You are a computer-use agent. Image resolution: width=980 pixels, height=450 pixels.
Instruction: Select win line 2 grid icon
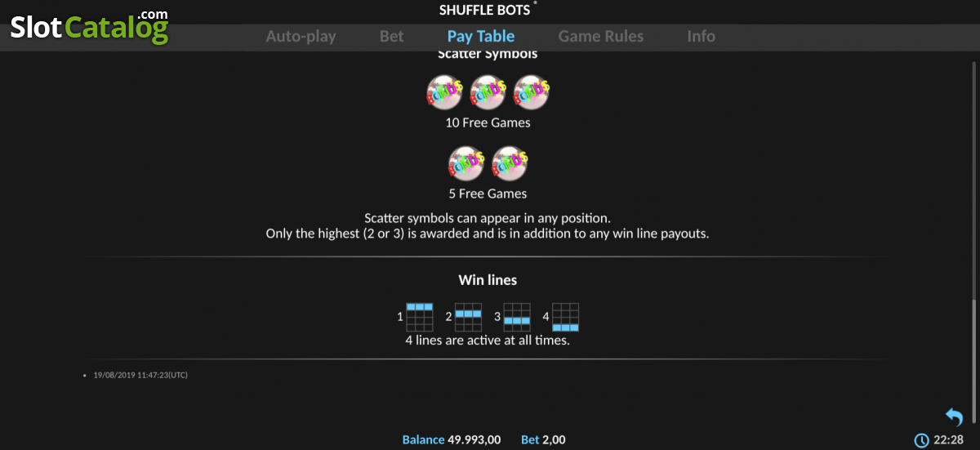468,316
